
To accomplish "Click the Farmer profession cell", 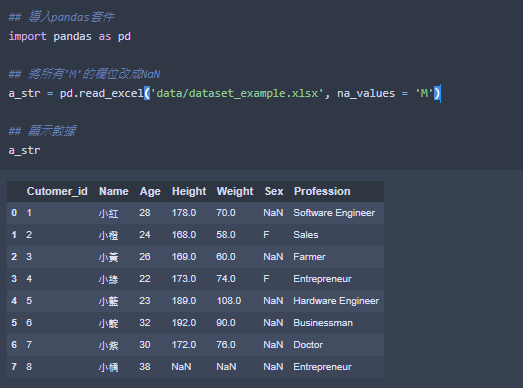I will [309, 257].
